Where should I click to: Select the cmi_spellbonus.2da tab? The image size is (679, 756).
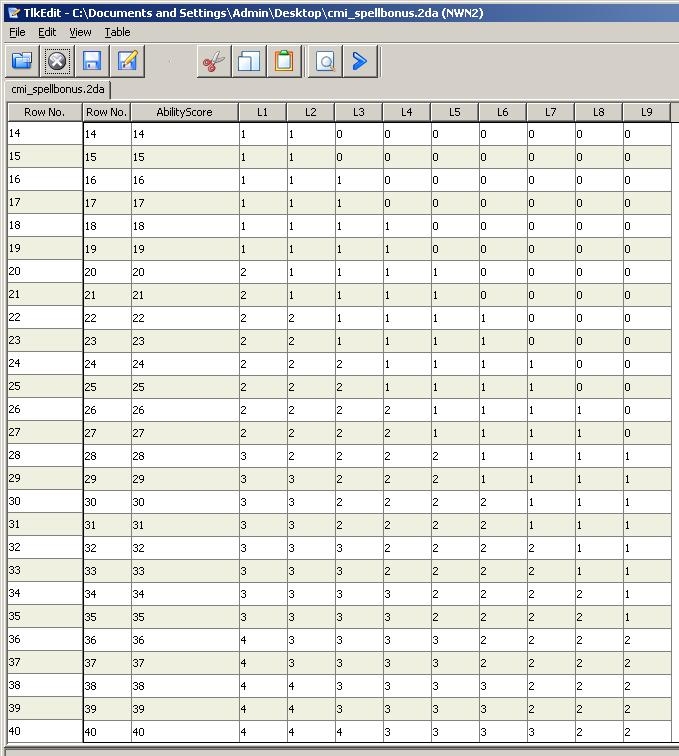coord(58,89)
